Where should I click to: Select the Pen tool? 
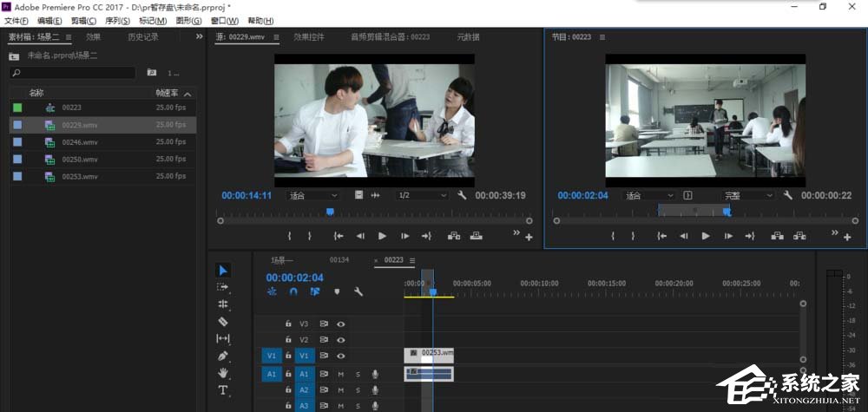point(223,356)
